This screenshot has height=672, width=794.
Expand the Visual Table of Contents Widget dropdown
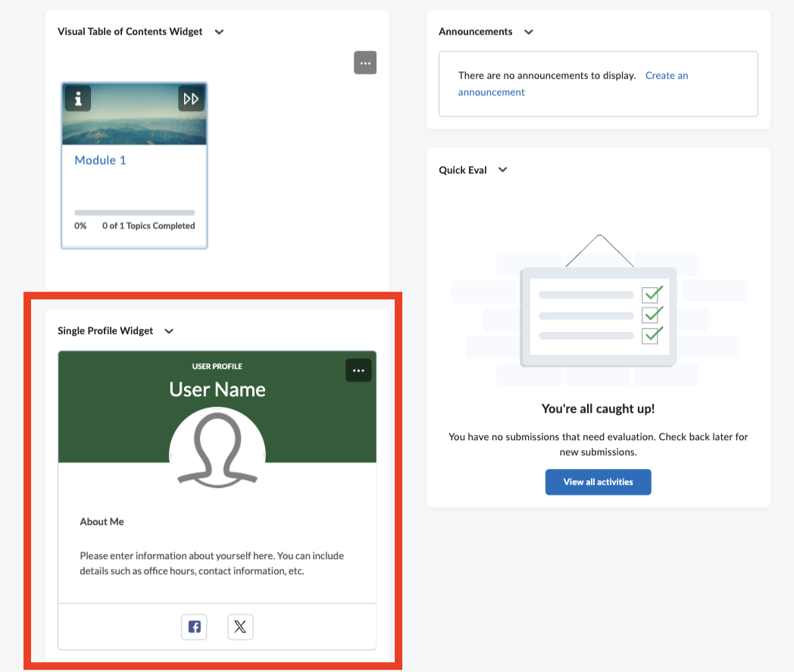coord(219,32)
